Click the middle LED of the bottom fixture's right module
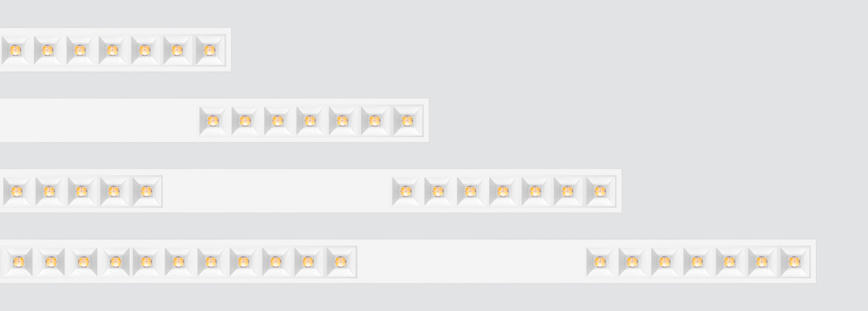Viewport: 868px width, 311px height. (x=697, y=262)
